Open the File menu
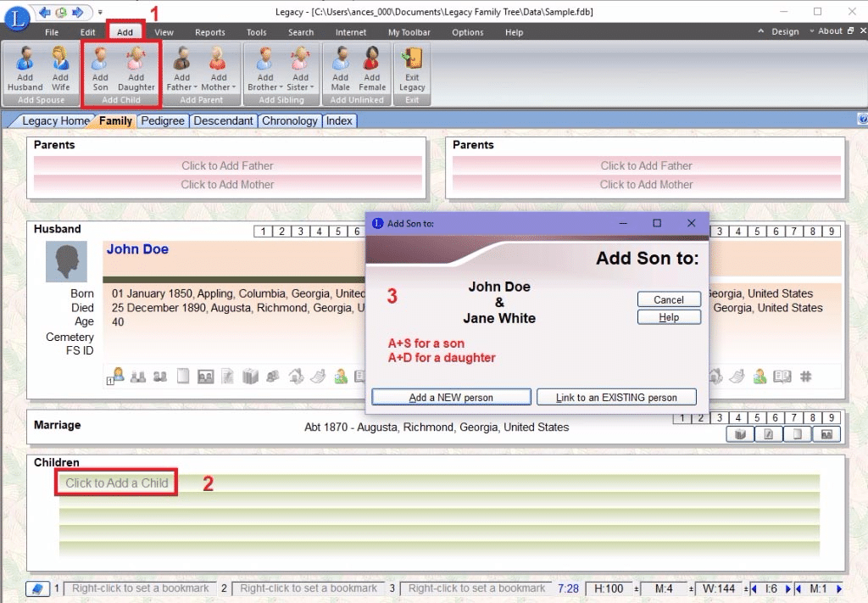The height and width of the screenshot is (603, 868). (52, 32)
